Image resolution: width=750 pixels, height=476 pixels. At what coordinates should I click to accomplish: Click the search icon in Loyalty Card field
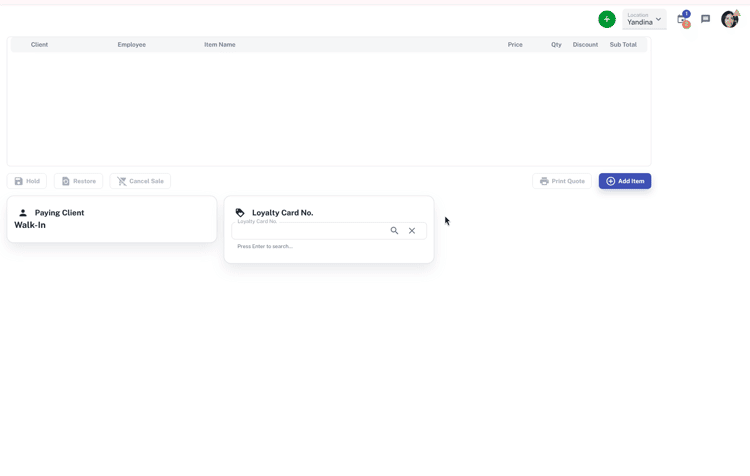coord(394,231)
